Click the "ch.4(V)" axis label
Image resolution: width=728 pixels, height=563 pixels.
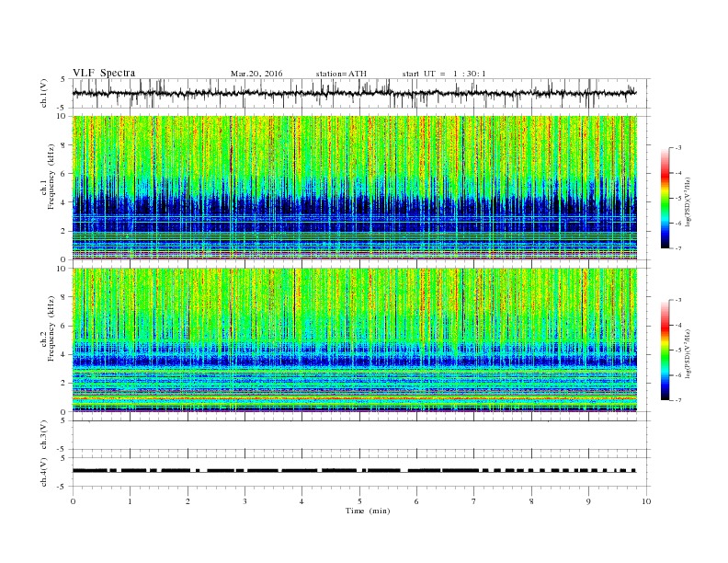[x=44, y=472]
